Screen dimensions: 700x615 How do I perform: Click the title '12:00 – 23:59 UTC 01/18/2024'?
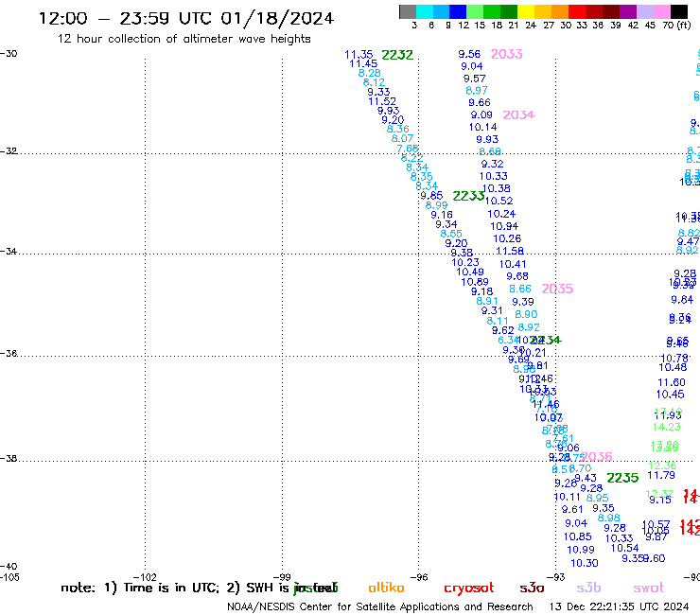(186, 18)
